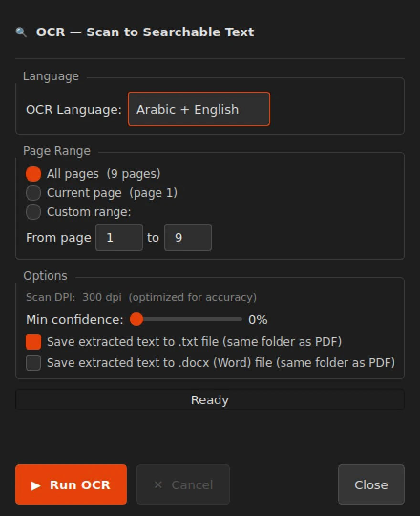Click the Scan DPI 300 dpi text
Image resolution: width=420 pixels, height=516 pixels.
141,298
